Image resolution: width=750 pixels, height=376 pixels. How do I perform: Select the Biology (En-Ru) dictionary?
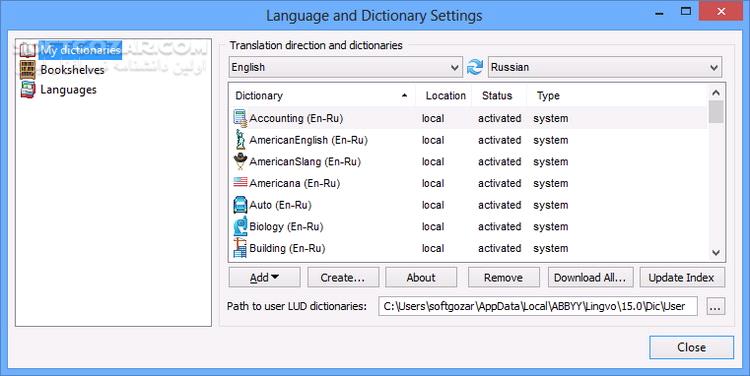point(469,226)
